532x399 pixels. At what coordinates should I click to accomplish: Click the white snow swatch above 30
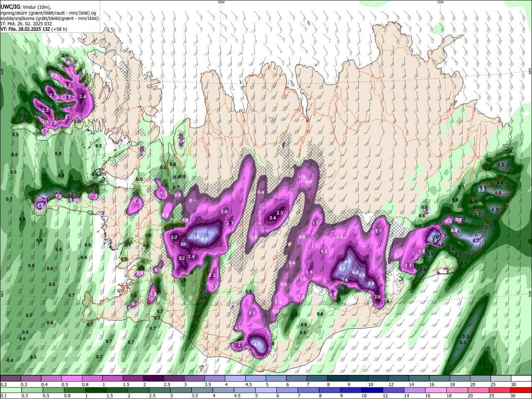522,378
